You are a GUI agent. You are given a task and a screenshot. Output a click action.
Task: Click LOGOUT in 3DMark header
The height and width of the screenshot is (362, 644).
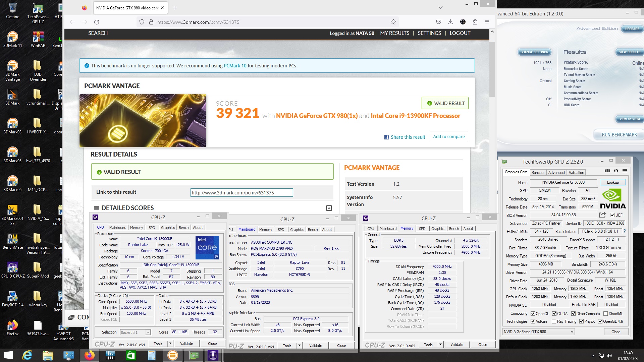pyautogui.click(x=460, y=33)
